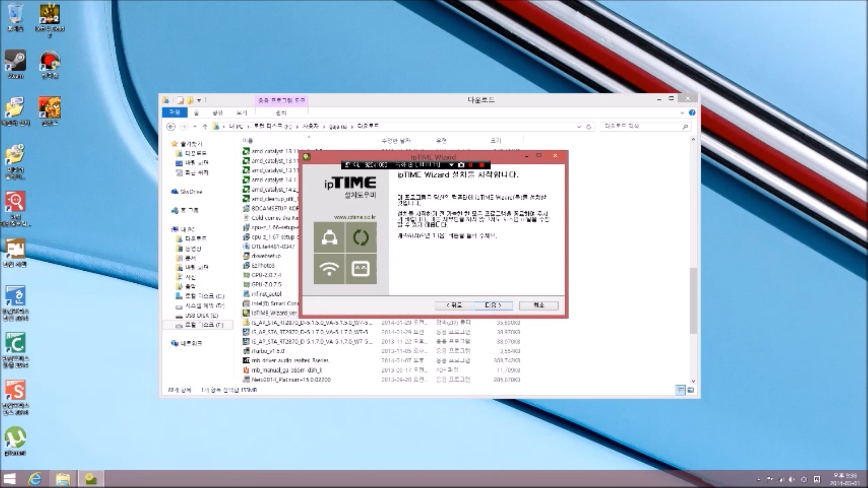
Task: Select 네트워크 in the navigation pane
Action: point(191,343)
